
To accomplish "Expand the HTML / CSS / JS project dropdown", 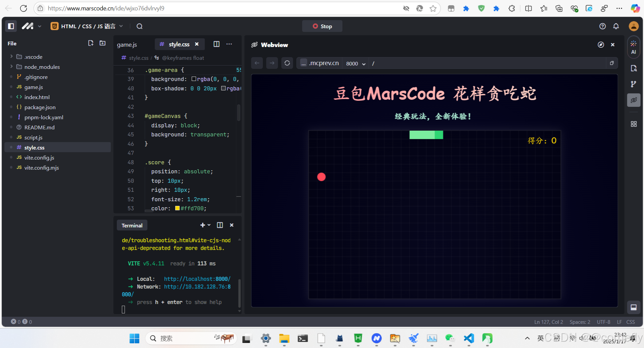I will pos(87,26).
